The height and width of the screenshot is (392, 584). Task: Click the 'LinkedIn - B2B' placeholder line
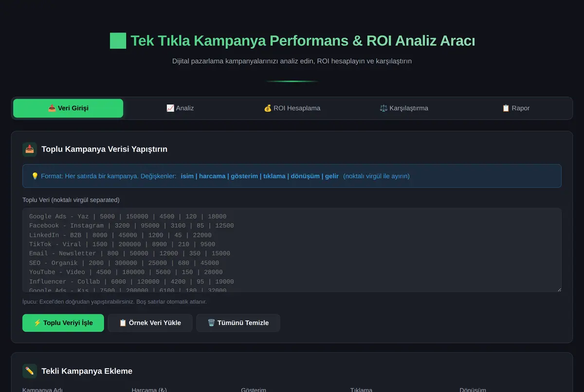pos(120,235)
